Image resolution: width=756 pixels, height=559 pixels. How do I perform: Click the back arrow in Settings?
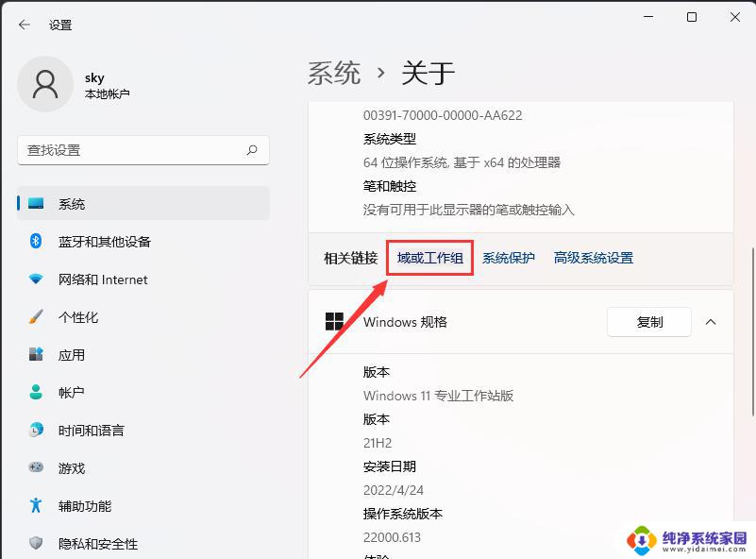(x=25, y=25)
